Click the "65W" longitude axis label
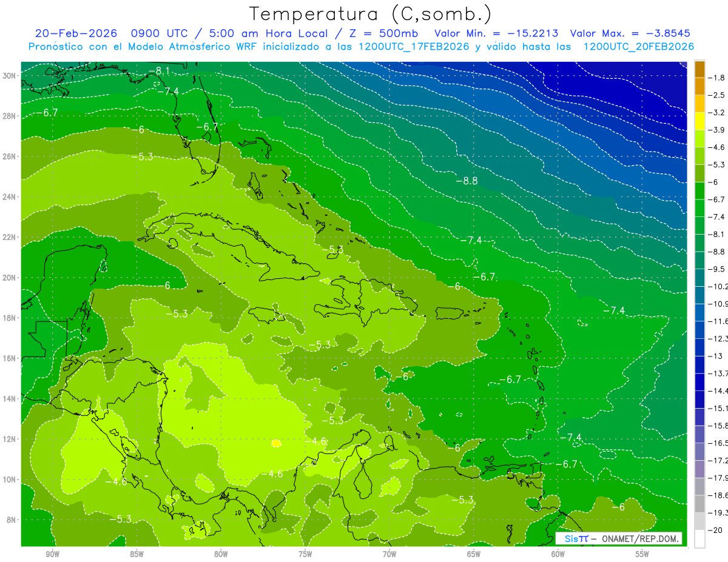The image size is (728, 562). [x=474, y=554]
